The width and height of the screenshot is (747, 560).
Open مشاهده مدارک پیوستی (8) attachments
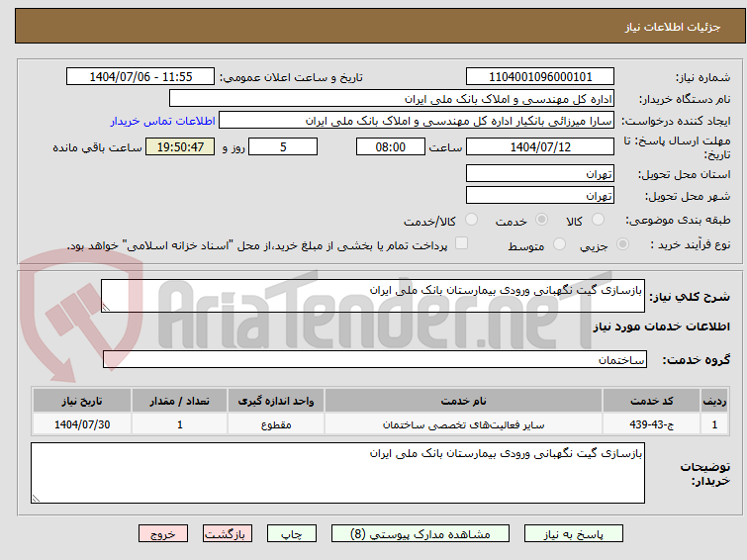point(420,534)
